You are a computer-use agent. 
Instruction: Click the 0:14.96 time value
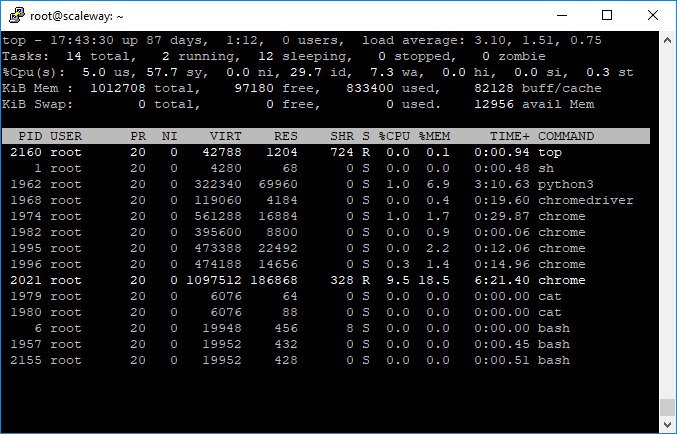coord(502,264)
